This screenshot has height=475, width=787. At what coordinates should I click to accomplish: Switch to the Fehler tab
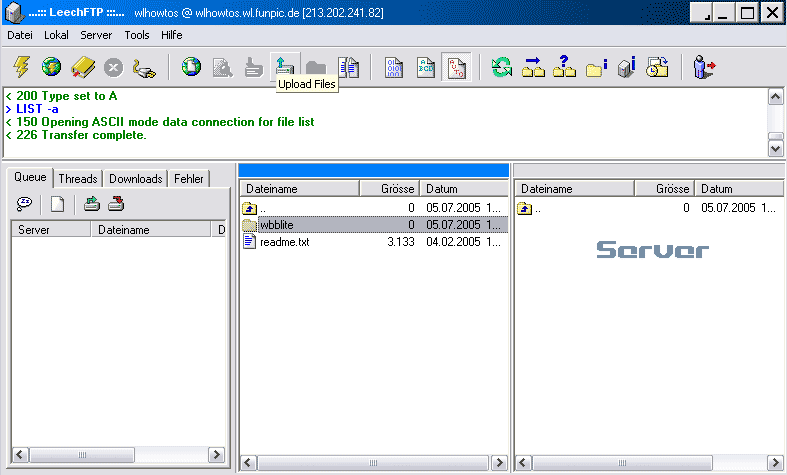[189, 179]
